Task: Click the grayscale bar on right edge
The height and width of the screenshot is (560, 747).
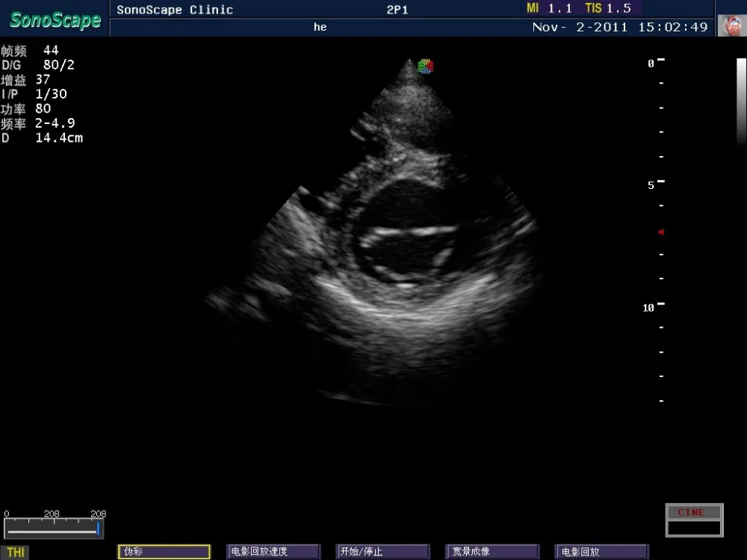Action: [x=741, y=101]
